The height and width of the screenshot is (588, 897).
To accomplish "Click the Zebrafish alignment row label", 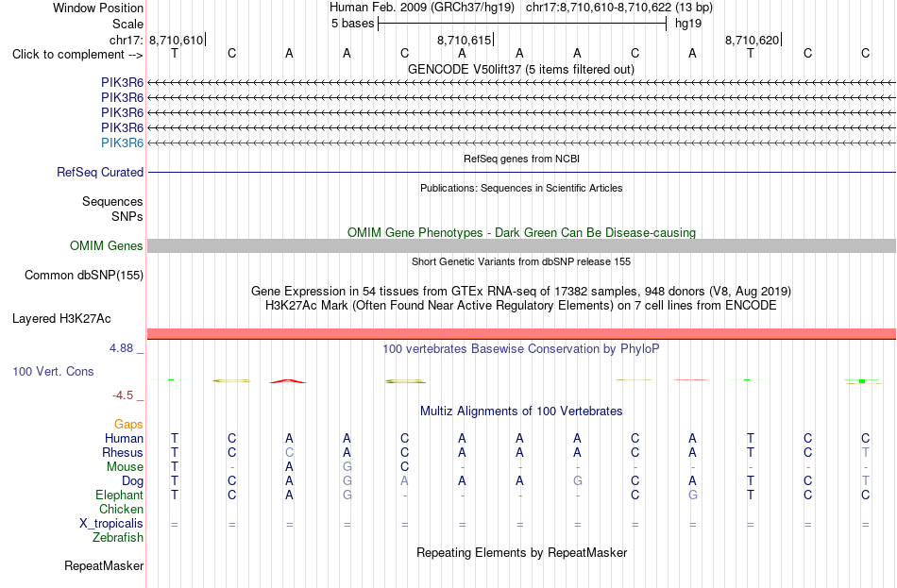I will coord(118,538).
